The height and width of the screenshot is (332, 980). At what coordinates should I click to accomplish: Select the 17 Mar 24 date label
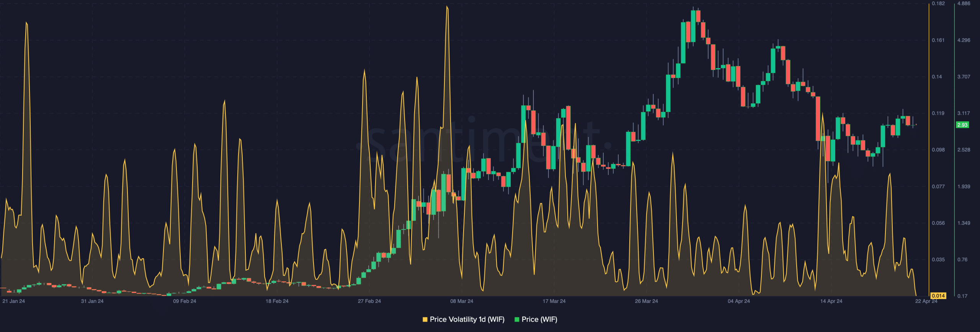(554, 301)
